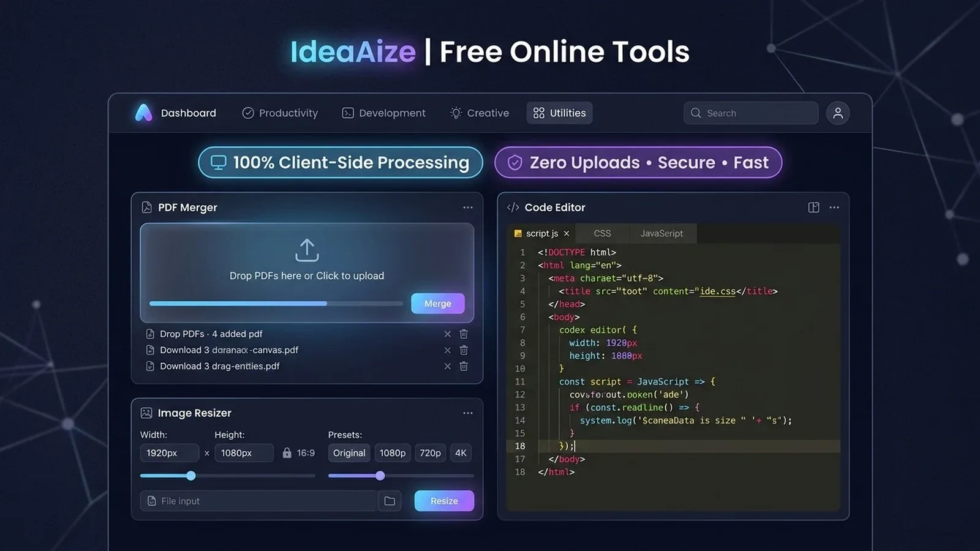Select the Original preset
This screenshot has height=551, width=980.
click(x=349, y=453)
